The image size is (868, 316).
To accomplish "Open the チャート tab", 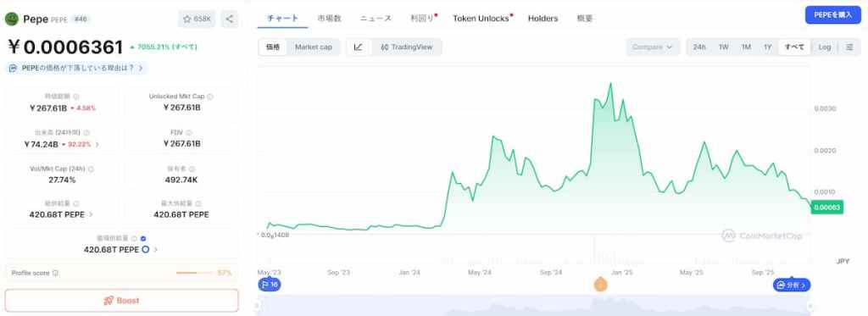I will click(283, 19).
